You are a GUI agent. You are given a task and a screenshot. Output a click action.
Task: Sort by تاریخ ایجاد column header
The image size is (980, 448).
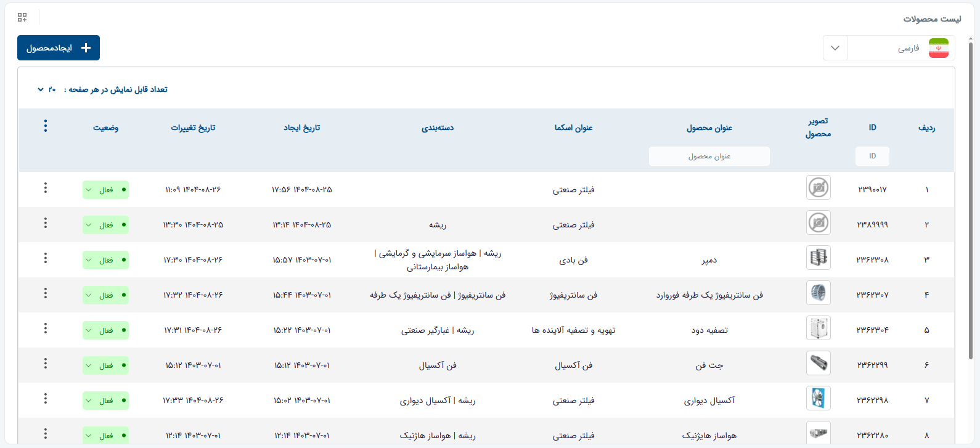(302, 128)
